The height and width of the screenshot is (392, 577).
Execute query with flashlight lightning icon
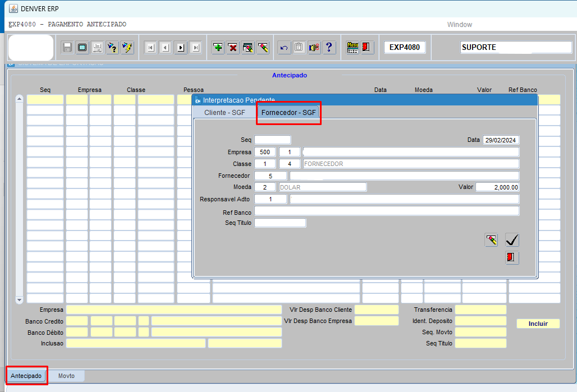(127, 48)
